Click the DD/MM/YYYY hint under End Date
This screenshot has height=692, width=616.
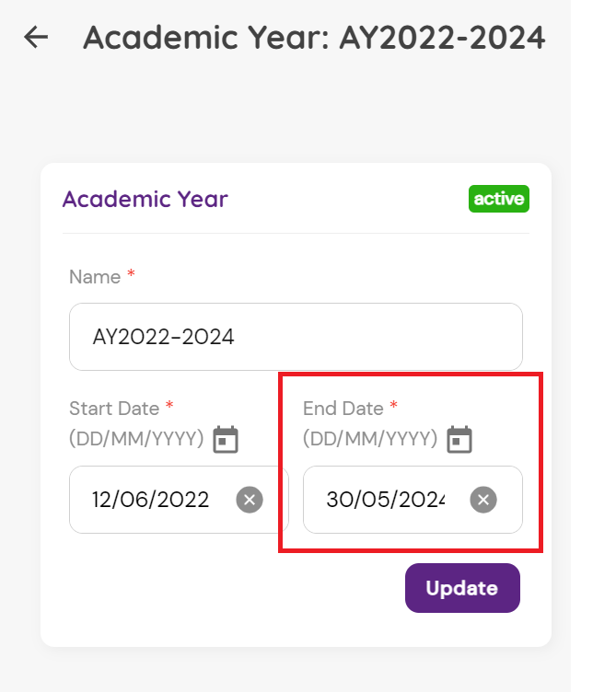pyautogui.click(x=370, y=439)
